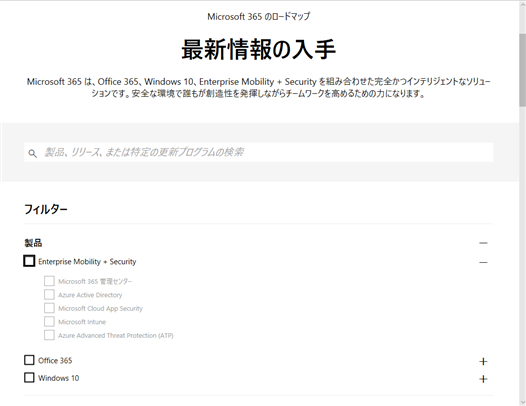Check the Microsoft Cloud App Security checkbox
526x406 pixels.
coord(49,308)
